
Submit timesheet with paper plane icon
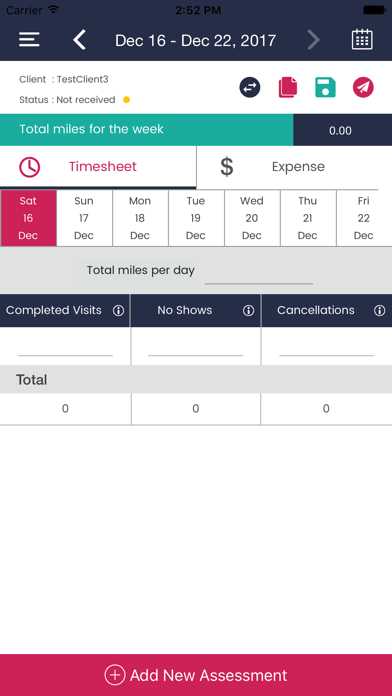coord(363,87)
